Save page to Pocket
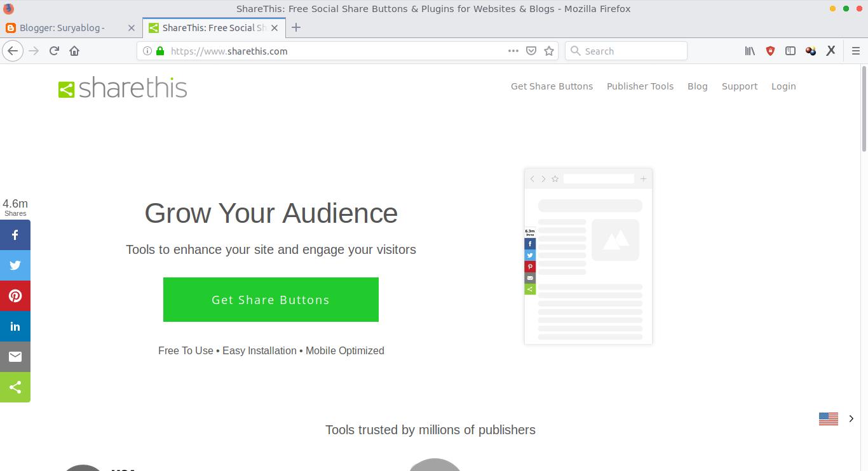This screenshot has height=471, width=868. point(531,51)
